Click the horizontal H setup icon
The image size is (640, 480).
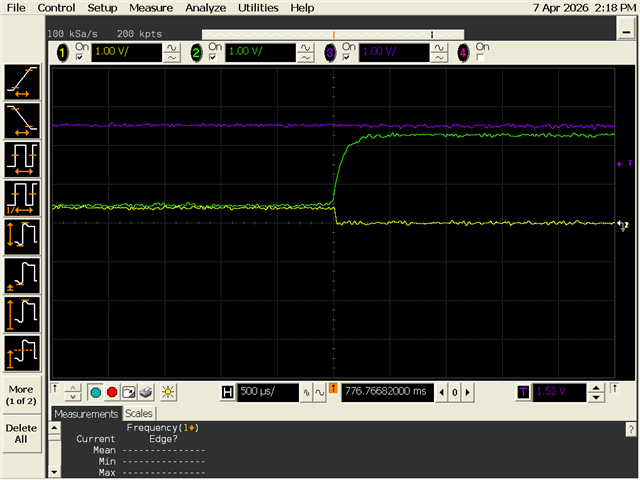(227, 392)
